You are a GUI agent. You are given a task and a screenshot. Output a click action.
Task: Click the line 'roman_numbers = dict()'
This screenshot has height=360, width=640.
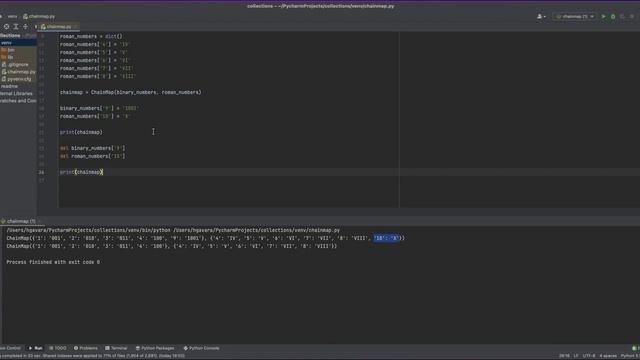coord(91,36)
